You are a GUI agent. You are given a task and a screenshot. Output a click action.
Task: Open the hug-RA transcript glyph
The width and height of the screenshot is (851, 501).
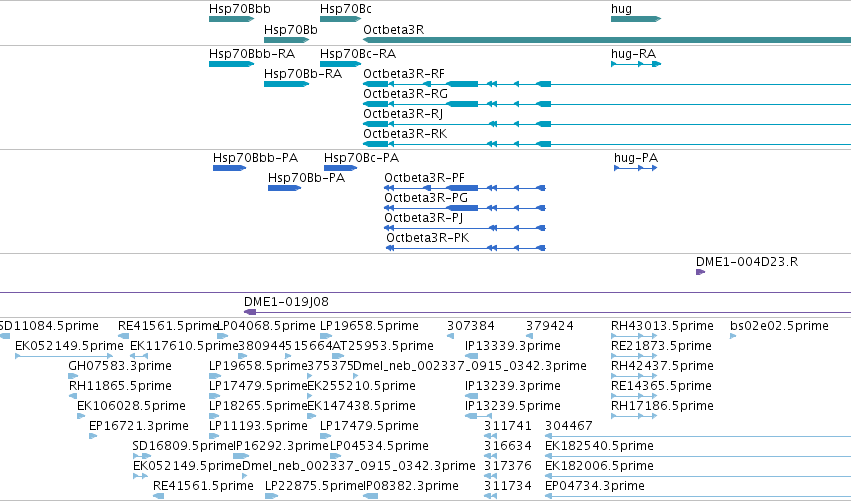pos(636,64)
